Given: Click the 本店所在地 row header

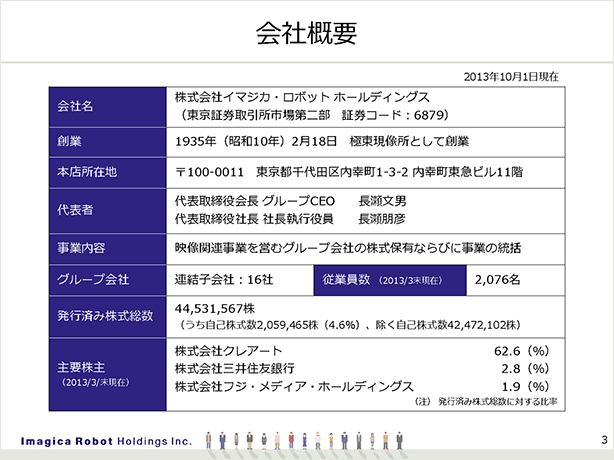Looking at the screenshot, I should 108,173.
